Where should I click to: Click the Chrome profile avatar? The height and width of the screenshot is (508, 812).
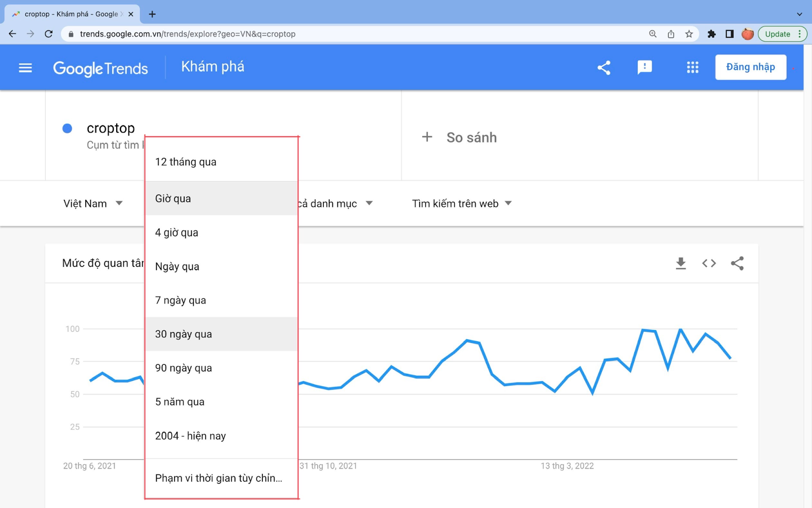click(748, 34)
